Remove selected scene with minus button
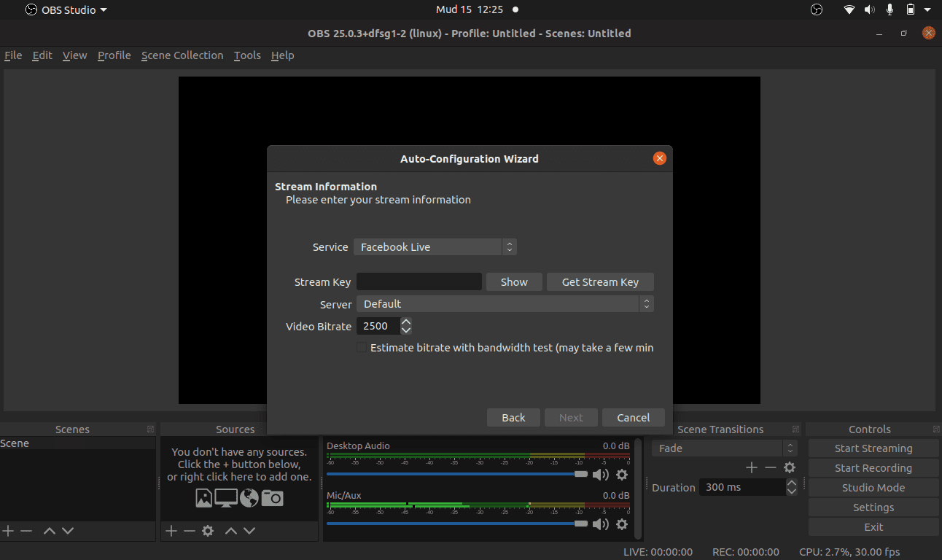The image size is (942, 560). tap(26, 531)
